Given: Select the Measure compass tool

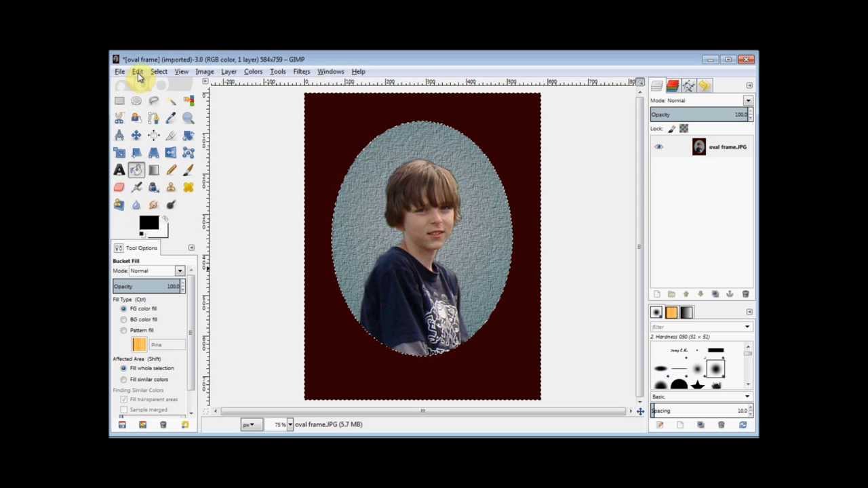Looking at the screenshot, I should [119, 136].
